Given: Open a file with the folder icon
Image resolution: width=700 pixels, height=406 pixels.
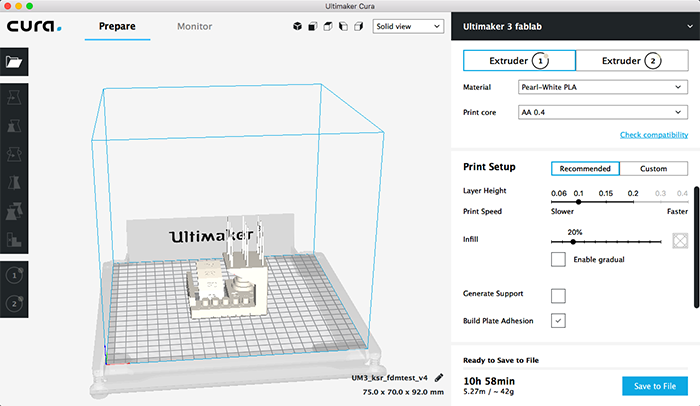Looking at the screenshot, I should (14, 62).
